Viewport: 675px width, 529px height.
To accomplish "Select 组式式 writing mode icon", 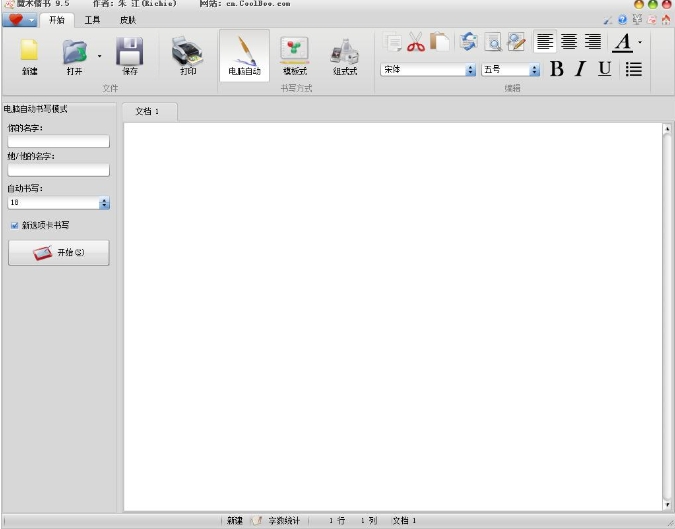I will pyautogui.click(x=345, y=52).
